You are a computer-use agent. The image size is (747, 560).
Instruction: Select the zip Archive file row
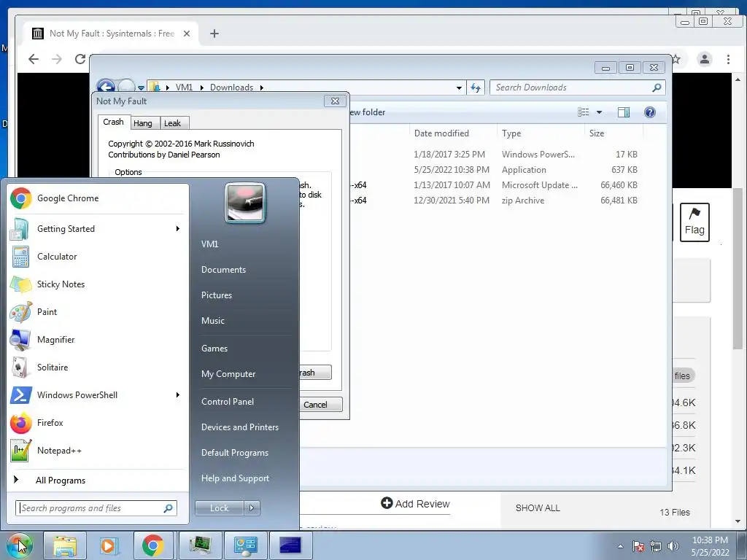[x=495, y=201]
